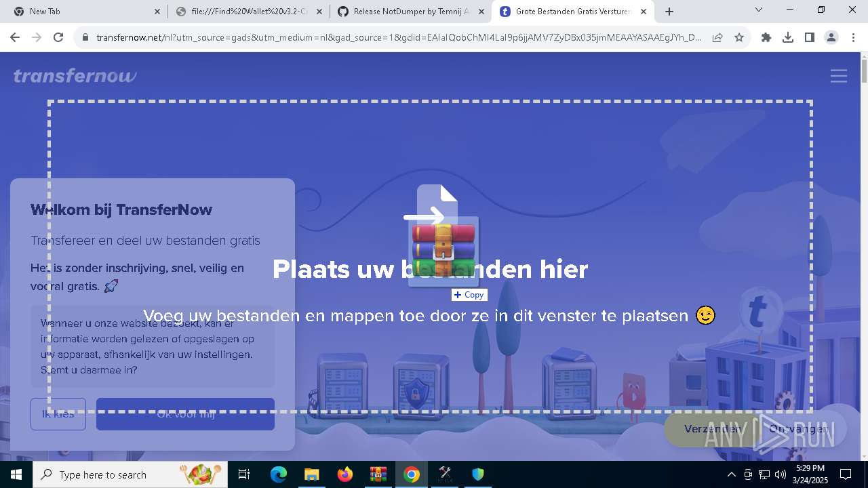Viewport: 868px width, 488px height.
Task: Open the Windows Start menu
Action: (x=16, y=474)
